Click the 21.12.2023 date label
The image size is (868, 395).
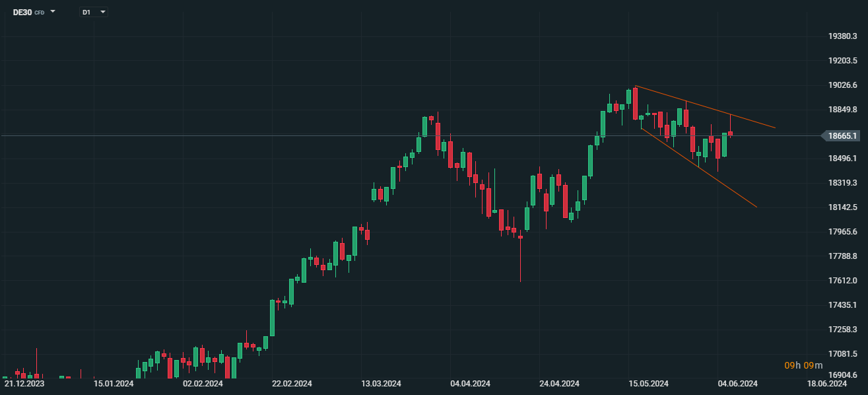coord(24,384)
